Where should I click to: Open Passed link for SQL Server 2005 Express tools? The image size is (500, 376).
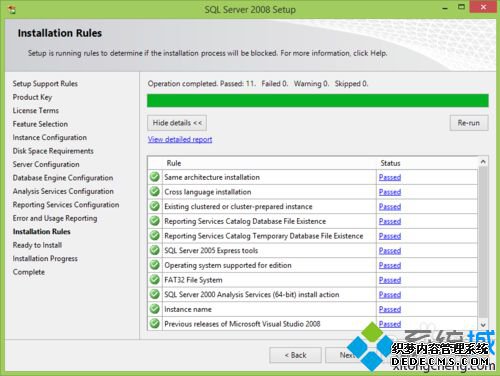390,251
